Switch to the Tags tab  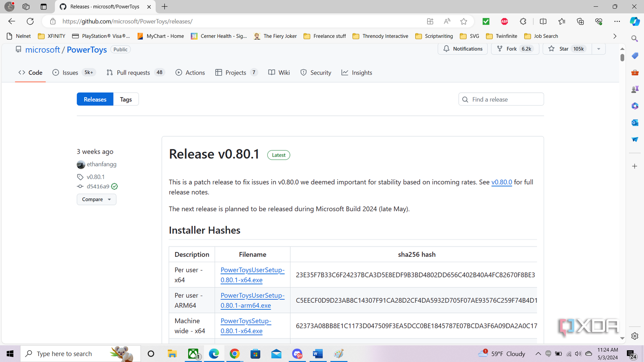point(126,99)
